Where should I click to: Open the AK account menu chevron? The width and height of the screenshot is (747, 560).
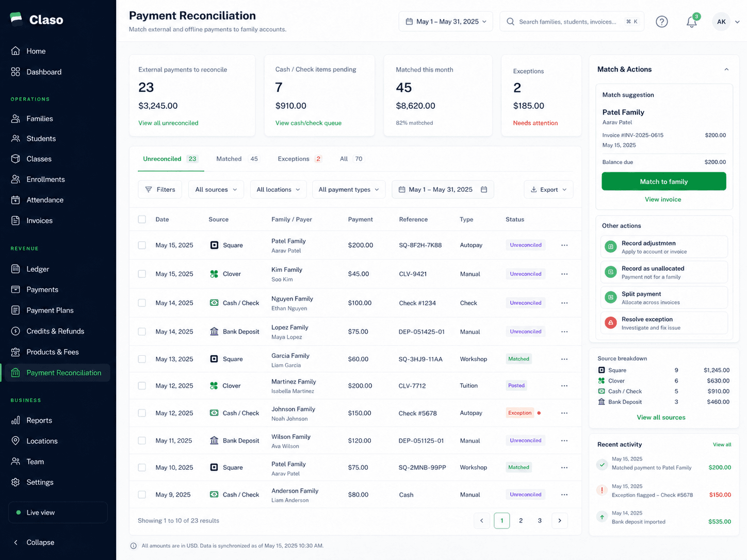tap(737, 22)
